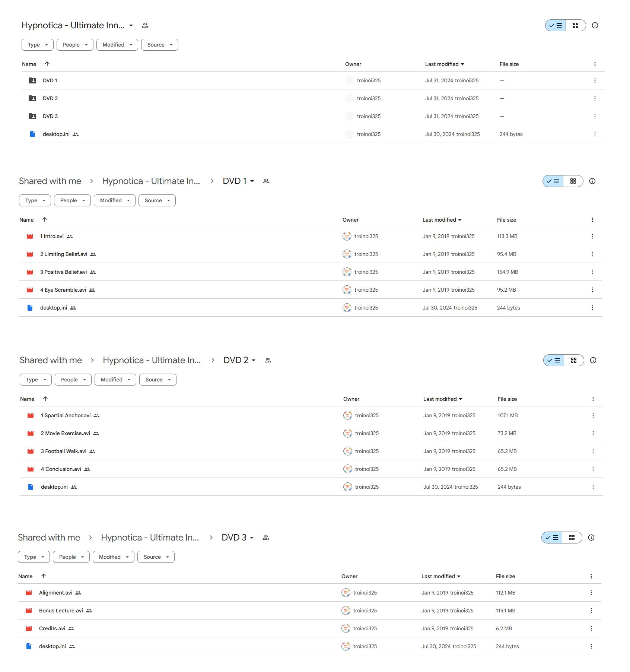Open the People filter in the DVD 3 section
Viewport: 630px width, 672px height.
(71, 557)
